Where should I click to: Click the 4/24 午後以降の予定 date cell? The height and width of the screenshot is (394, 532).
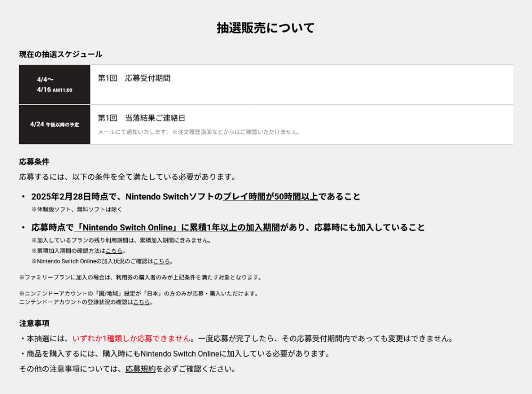[x=55, y=124]
